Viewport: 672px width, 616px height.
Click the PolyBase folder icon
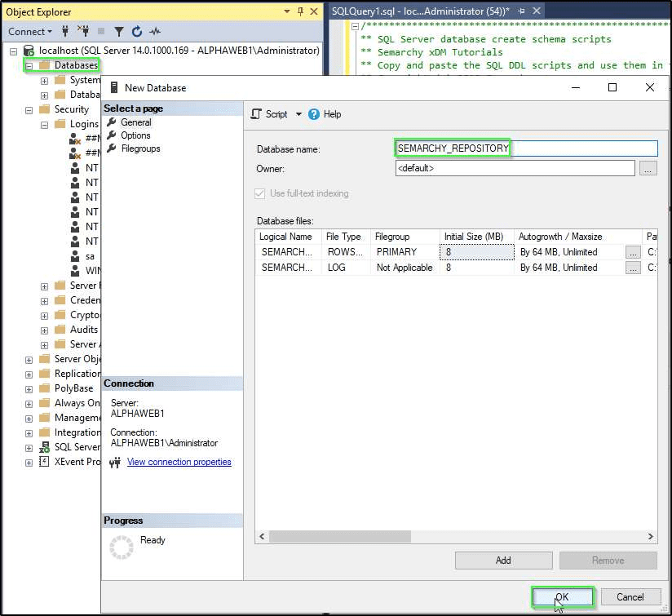click(45, 388)
